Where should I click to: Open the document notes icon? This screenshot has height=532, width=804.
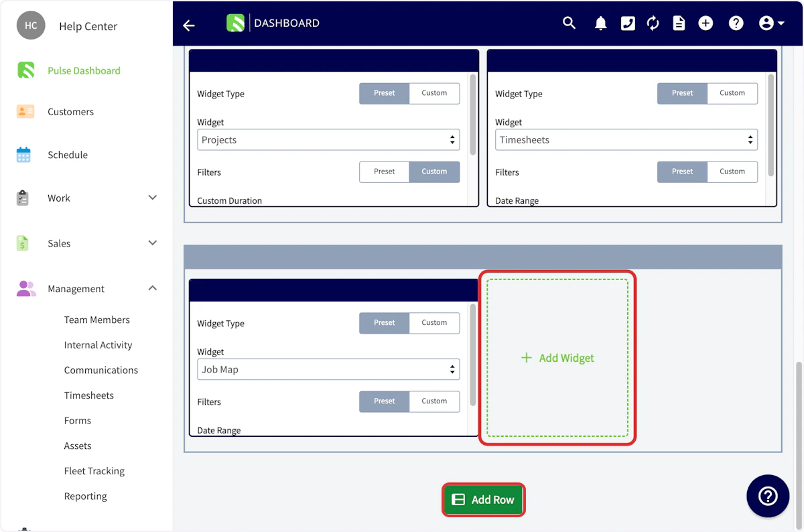coord(679,23)
